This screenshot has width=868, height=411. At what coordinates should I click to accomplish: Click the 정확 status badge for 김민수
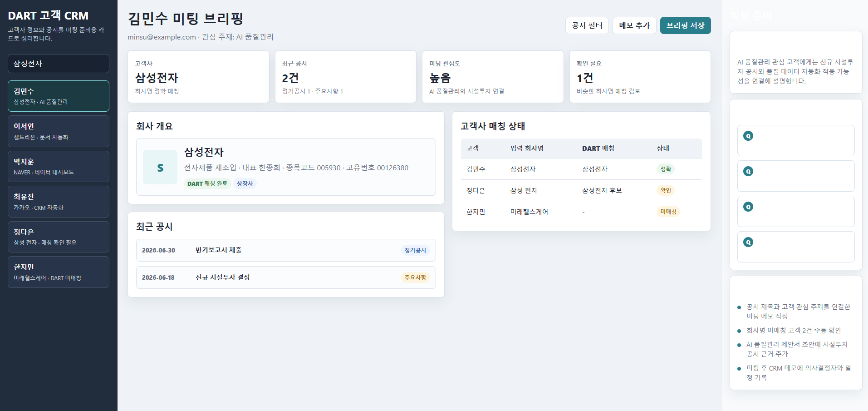[666, 169]
